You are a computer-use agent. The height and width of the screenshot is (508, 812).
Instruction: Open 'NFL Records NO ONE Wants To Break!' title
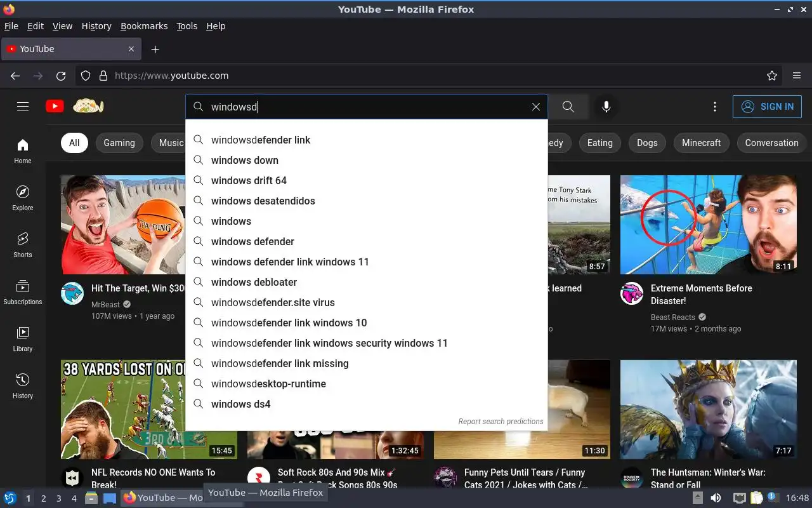click(153, 478)
